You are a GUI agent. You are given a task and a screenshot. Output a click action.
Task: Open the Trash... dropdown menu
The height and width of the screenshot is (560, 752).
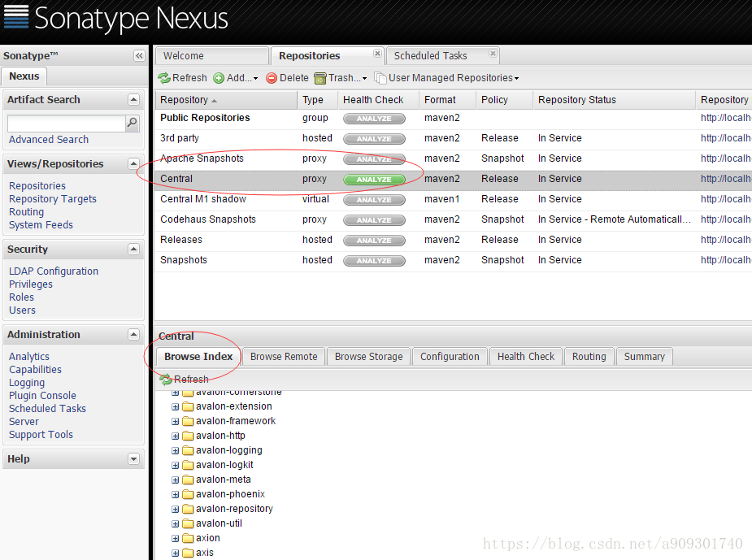[x=341, y=78]
